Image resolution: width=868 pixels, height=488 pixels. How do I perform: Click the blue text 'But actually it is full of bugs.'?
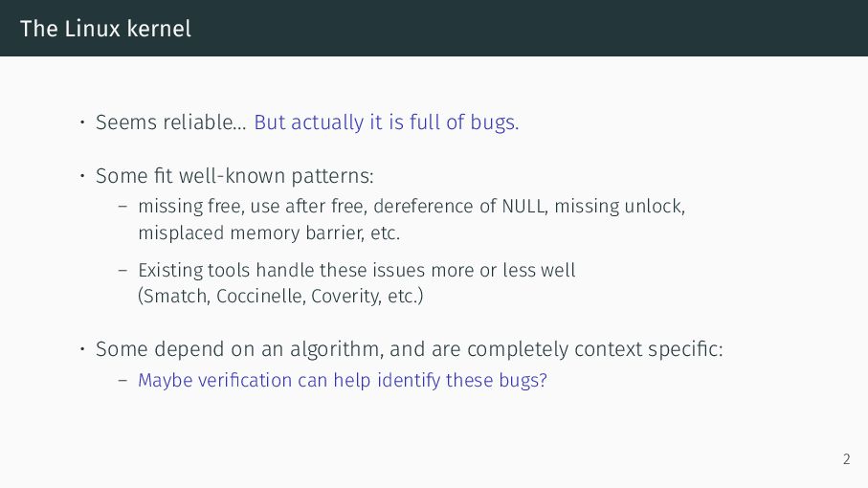387,122
